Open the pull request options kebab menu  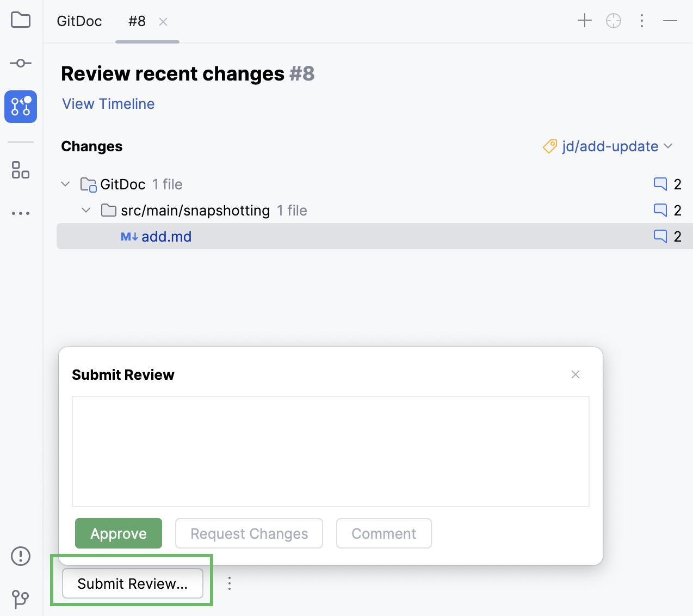click(642, 21)
